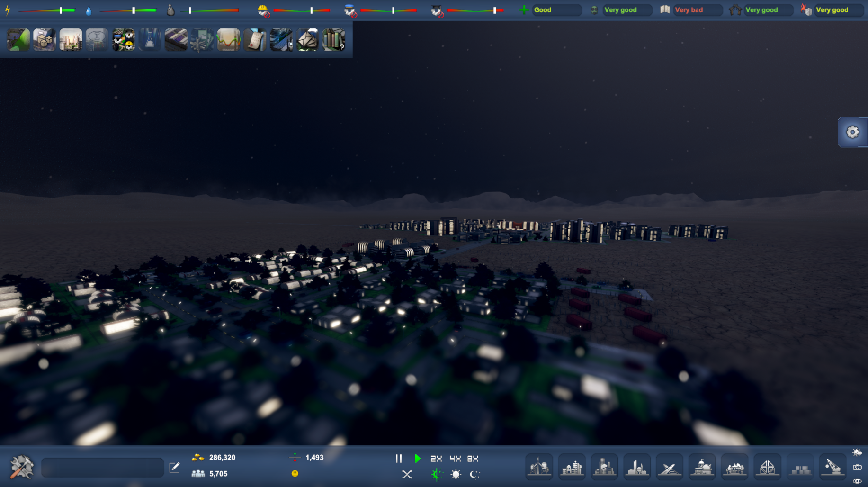Image resolution: width=868 pixels, height=487 pixels.
Task: Toggle the crossed arrows shuffle icon
Action: click(407, 474)
